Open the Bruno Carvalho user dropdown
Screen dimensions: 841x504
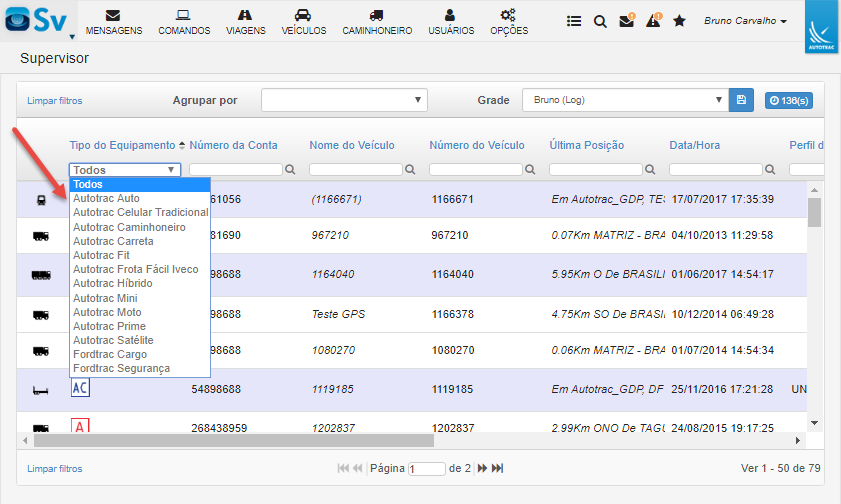coord(745,21)
